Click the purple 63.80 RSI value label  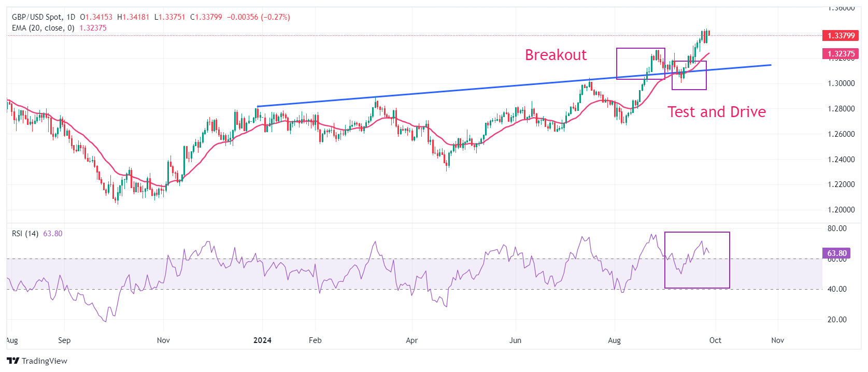(x=836, y=253)
